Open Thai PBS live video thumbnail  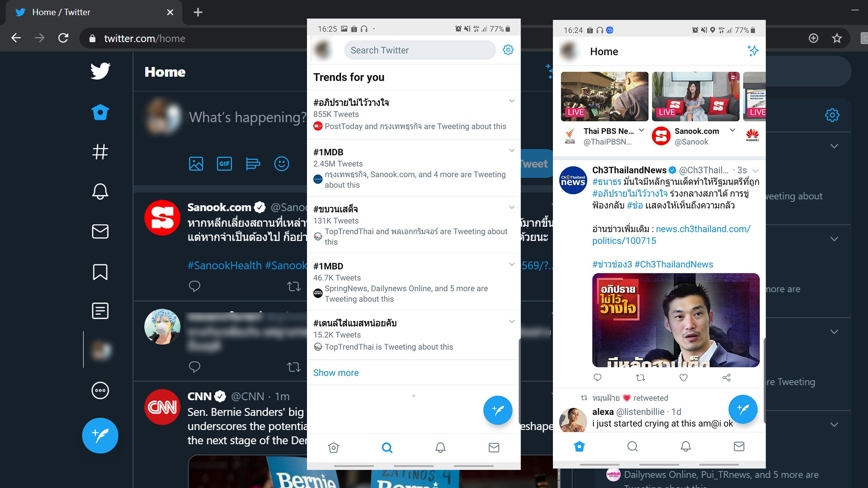tap(604, 96)
